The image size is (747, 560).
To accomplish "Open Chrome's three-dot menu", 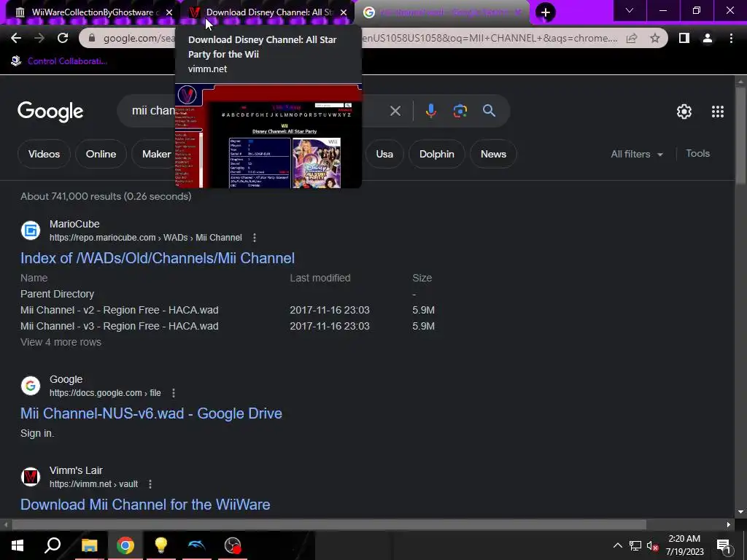I will pyautogui.click(x=731, y=38).
